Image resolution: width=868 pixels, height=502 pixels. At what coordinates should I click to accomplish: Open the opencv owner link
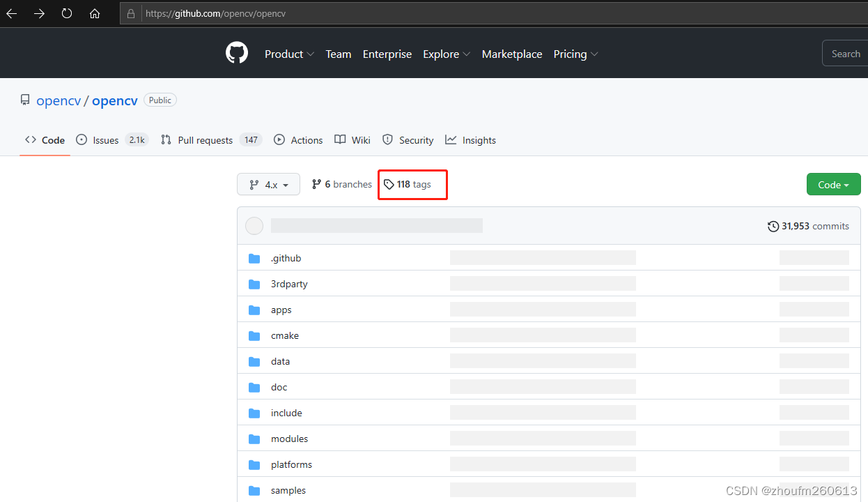tap(59, 100)
